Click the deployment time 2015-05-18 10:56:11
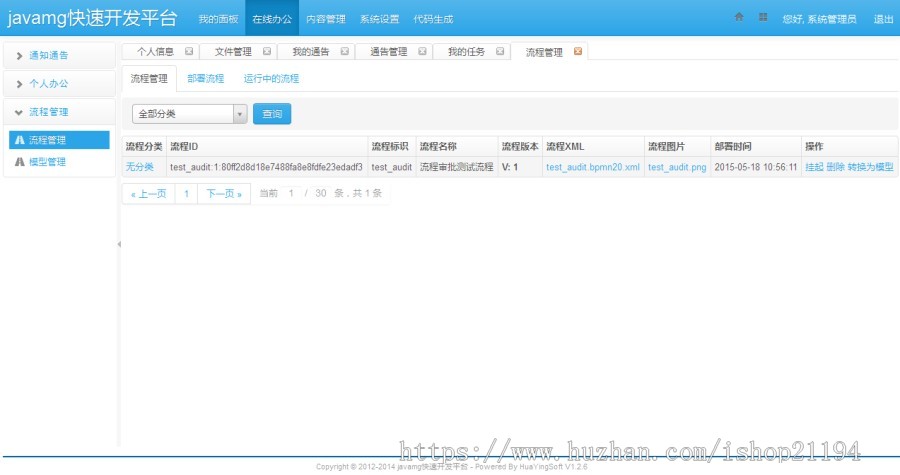The height and width of the screenshot is (475, 900). (x=756, y=167)
